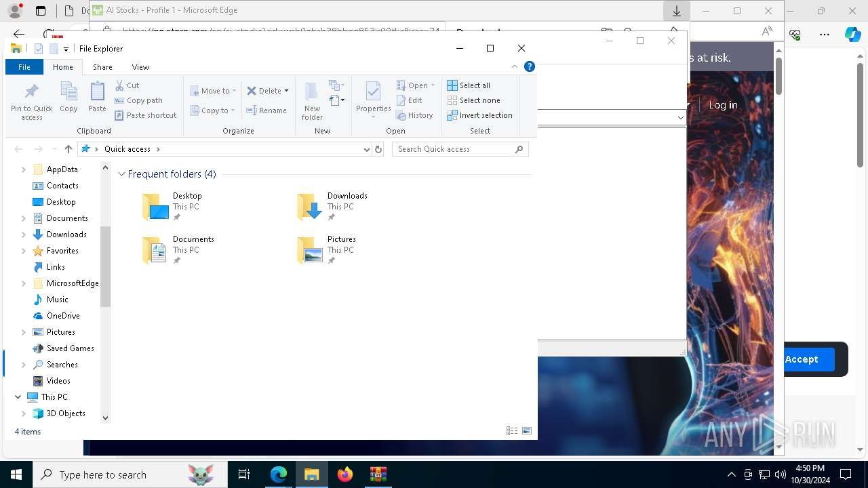Click Select none in ribbon

[x=473, y=100]
